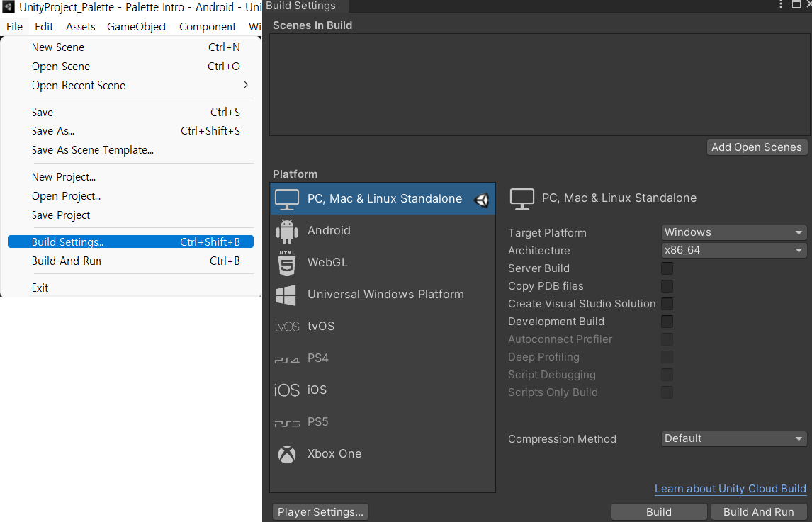
Task: Select the PC, Mac & Linux Standalone monitor icon in platform list
Action: [287, 199]
